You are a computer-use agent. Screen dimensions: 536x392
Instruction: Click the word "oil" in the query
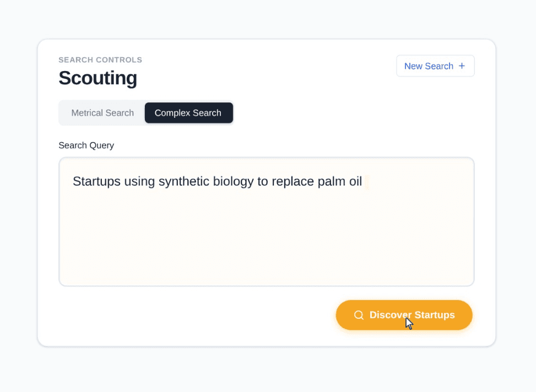355,182
